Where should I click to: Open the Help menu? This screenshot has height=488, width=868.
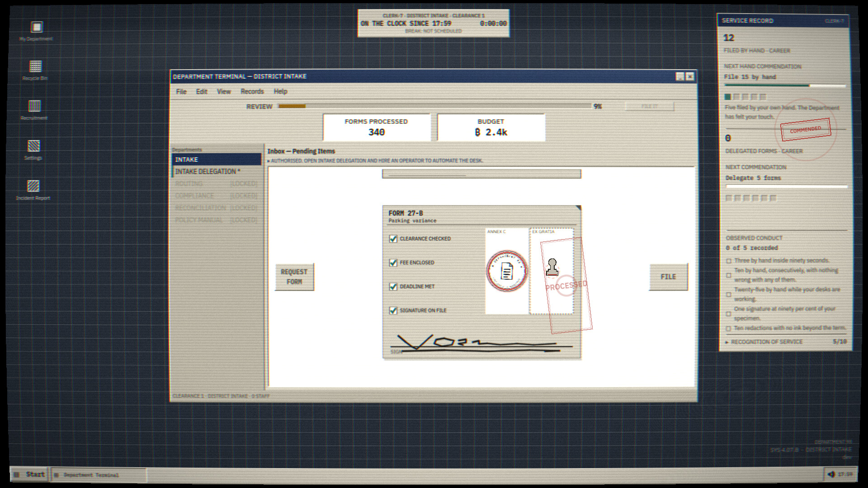[280, 91]
